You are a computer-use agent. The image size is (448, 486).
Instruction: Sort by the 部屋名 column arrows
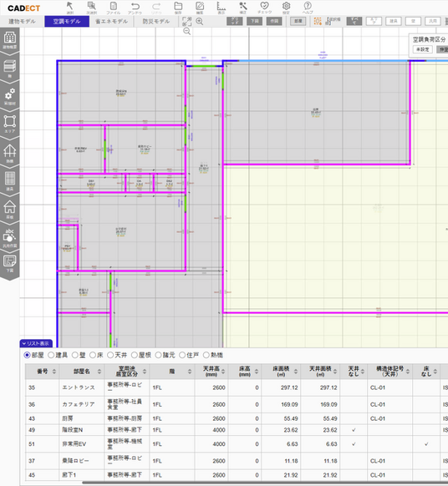pyautogui.click(x=99, y=372)
